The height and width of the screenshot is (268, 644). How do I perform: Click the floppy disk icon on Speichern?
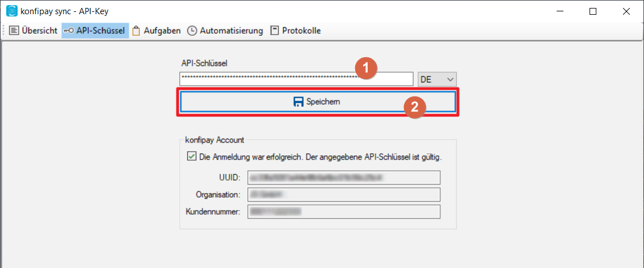tap(298, 102)
